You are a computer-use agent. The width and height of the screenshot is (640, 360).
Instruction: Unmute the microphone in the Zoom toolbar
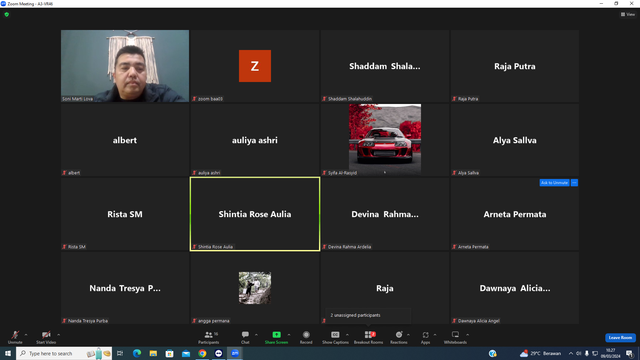click(15, 337)
